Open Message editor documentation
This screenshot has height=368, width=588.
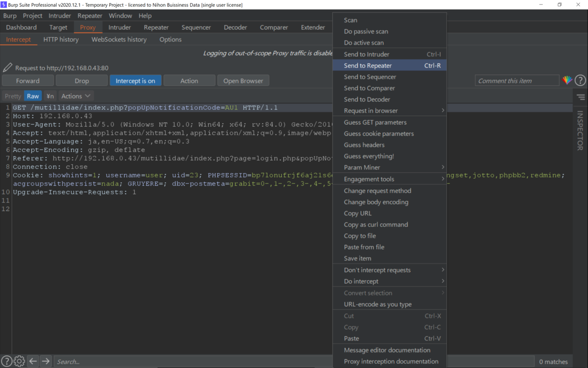click(390, 350)
